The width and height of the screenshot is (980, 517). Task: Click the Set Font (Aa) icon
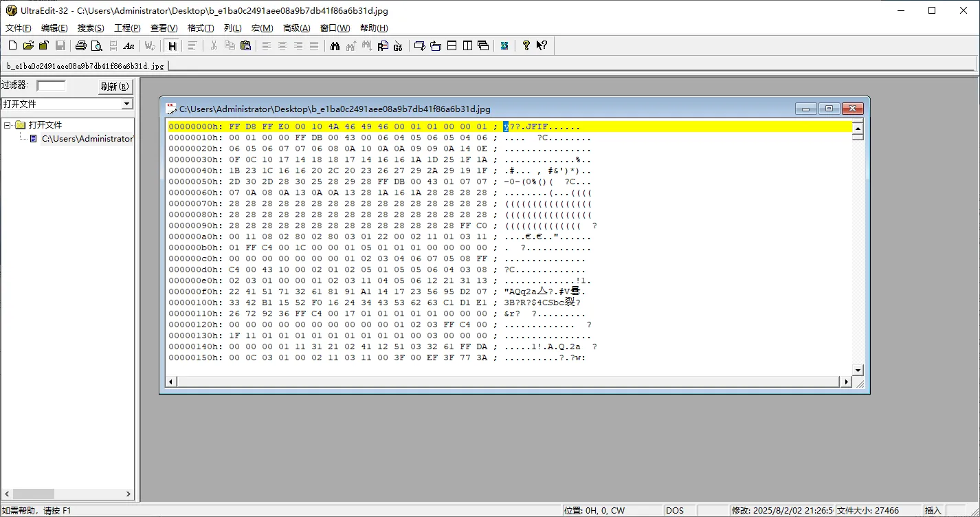click(x=129, y=45)
